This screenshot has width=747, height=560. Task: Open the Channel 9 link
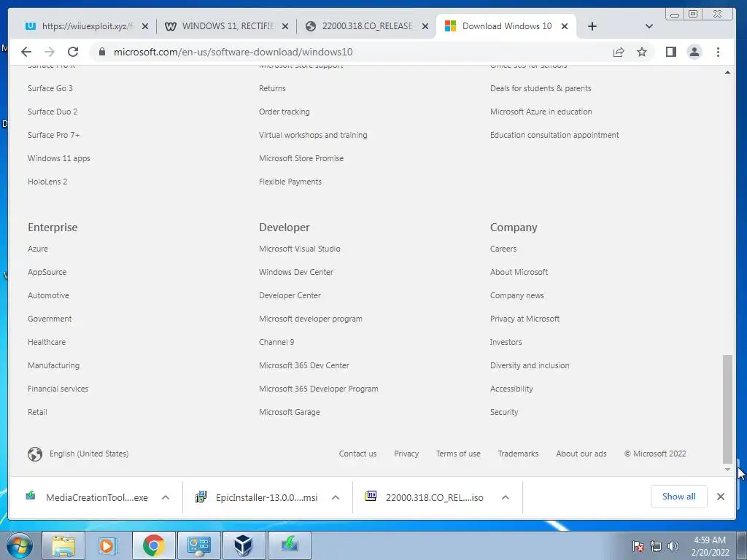(x=276, y=342)
